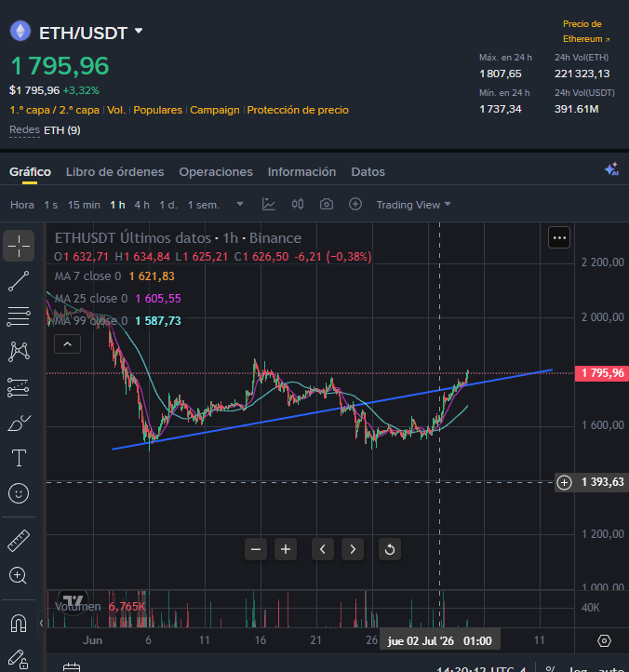The width and height of the screenshot is (629, 672).
Task: Reset the chart view
Action: point(390,549)
